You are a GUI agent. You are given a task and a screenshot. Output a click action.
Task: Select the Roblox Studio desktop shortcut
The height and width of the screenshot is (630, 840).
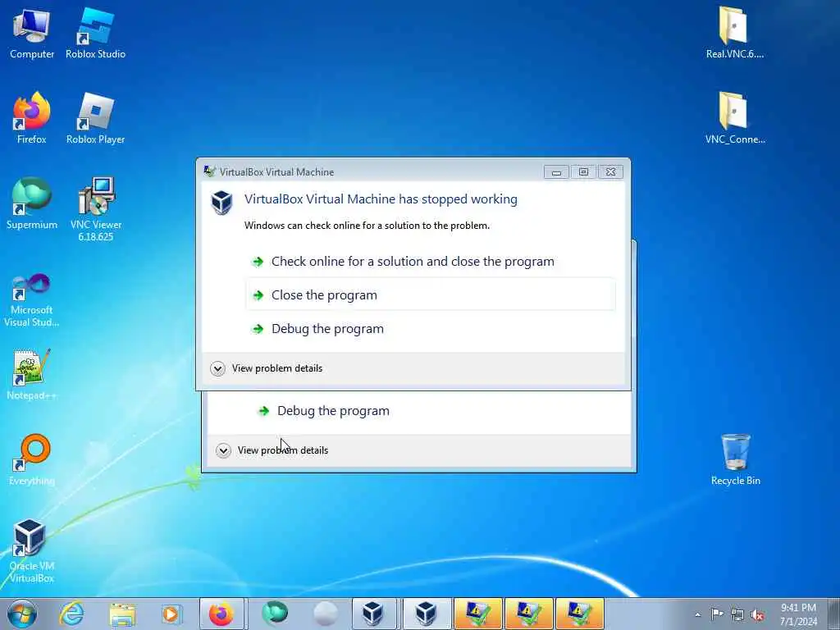point(95,33)
